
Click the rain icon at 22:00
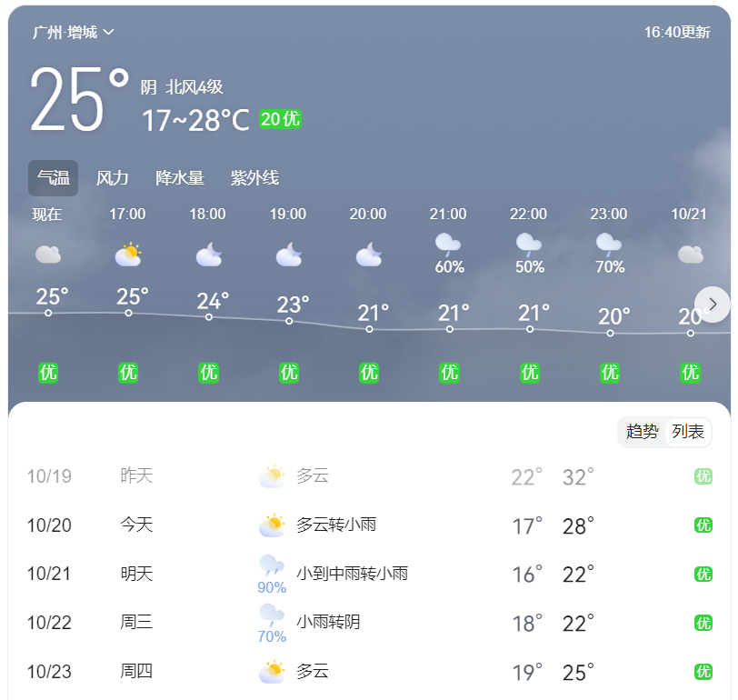529,244
